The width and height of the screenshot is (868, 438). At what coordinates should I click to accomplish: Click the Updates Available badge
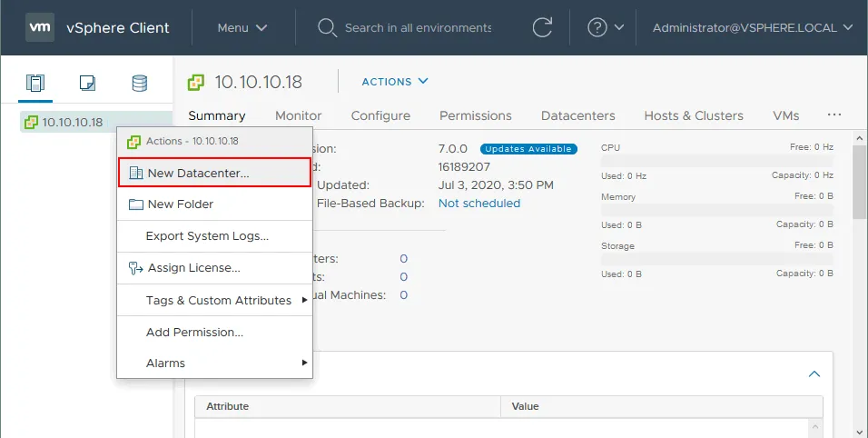pyautogui.click(x=528, y=148)
